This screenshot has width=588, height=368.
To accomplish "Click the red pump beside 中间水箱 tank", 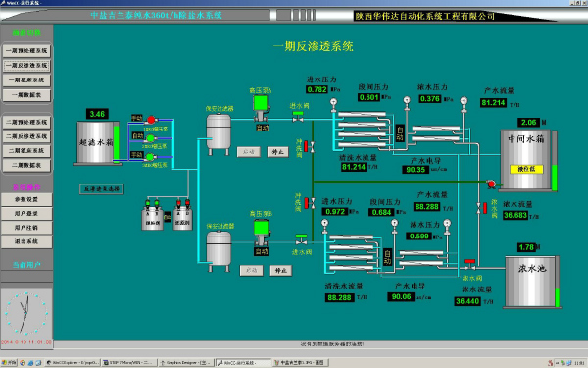I will (x=491, y=184).
